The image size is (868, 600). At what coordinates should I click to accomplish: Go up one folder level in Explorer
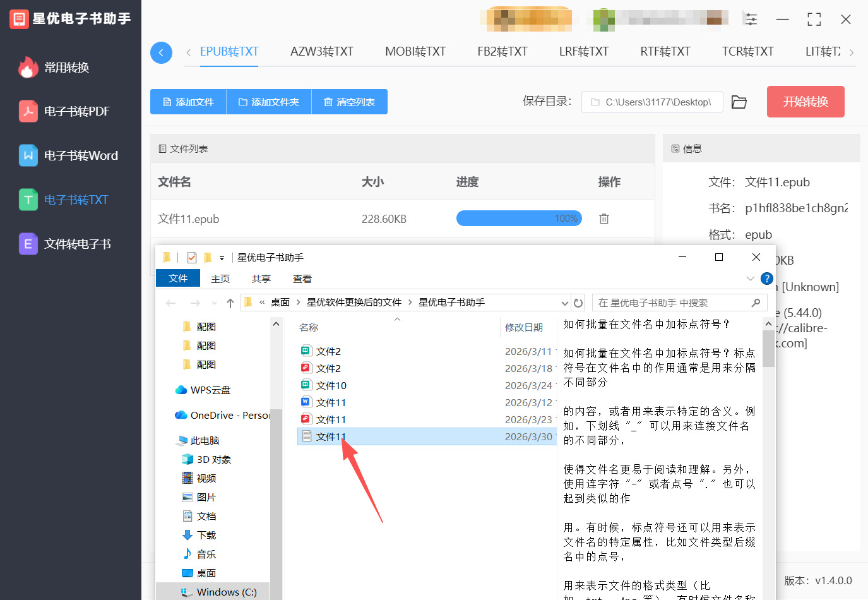[x=230, y=303]
